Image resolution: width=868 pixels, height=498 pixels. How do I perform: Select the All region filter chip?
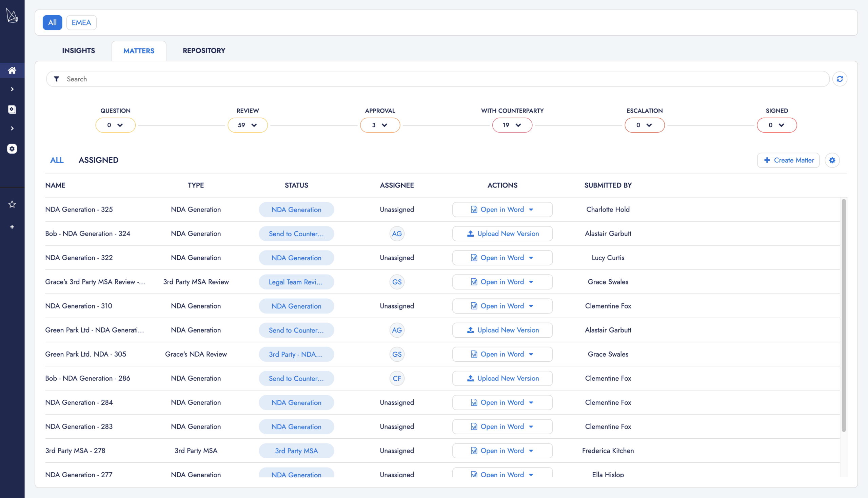coord(52,23)
